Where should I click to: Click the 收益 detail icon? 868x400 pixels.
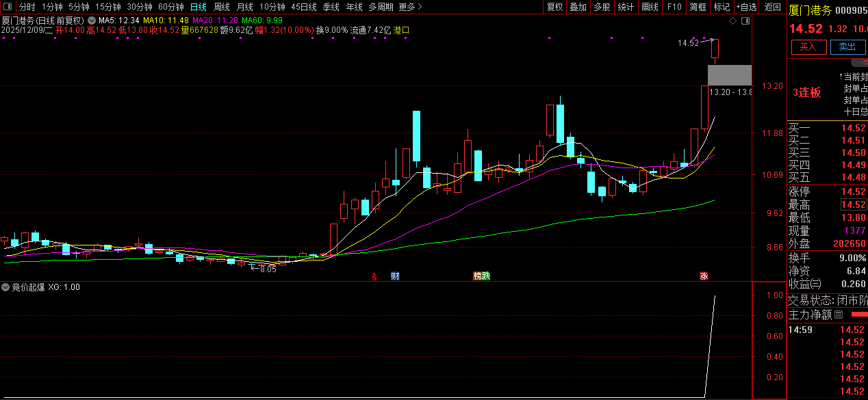point(815,284)
